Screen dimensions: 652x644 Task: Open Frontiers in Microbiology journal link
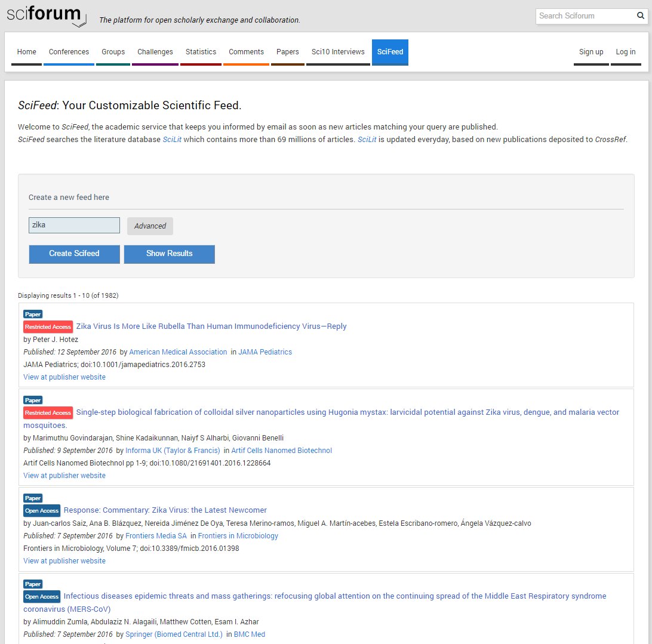(x=238, y=536)
